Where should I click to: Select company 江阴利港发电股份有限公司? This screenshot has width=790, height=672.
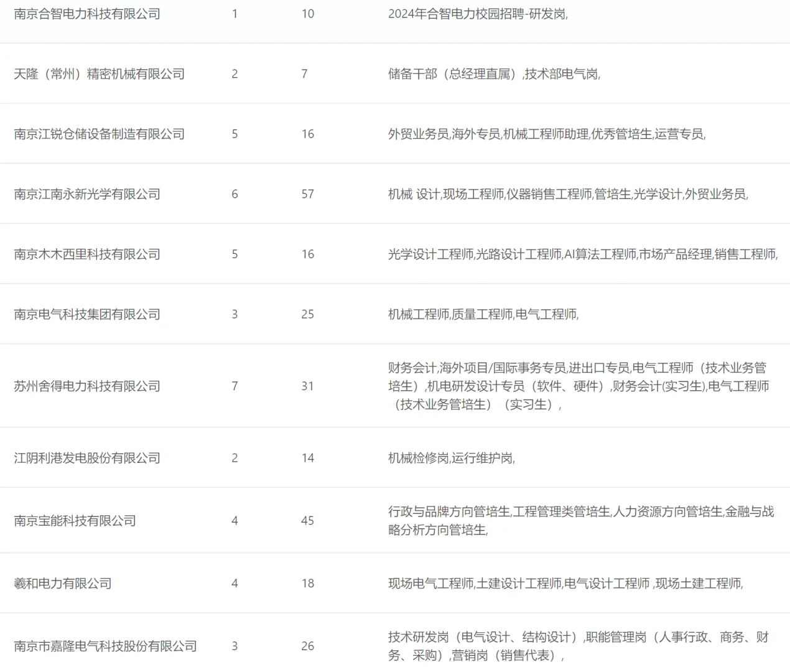(87, 458)
